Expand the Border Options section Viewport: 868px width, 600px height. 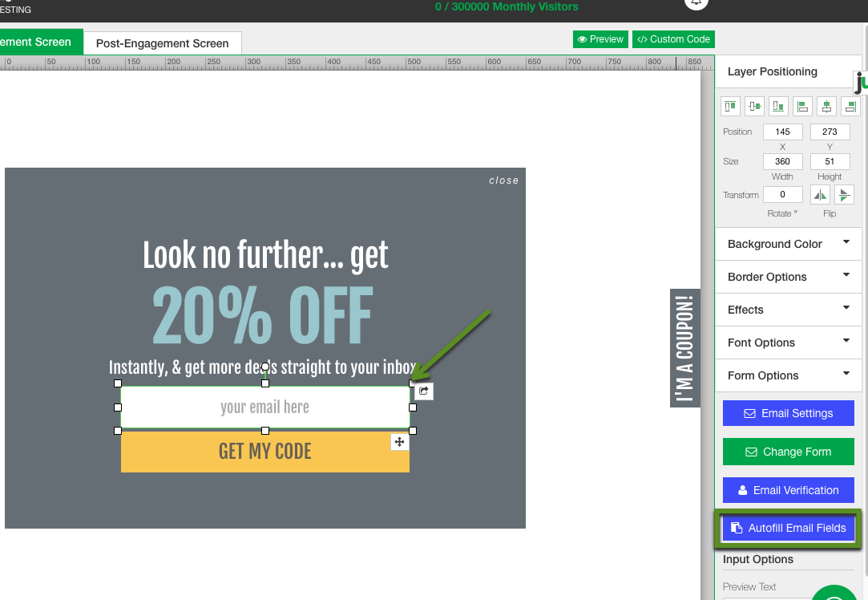[x=788, y=277]
